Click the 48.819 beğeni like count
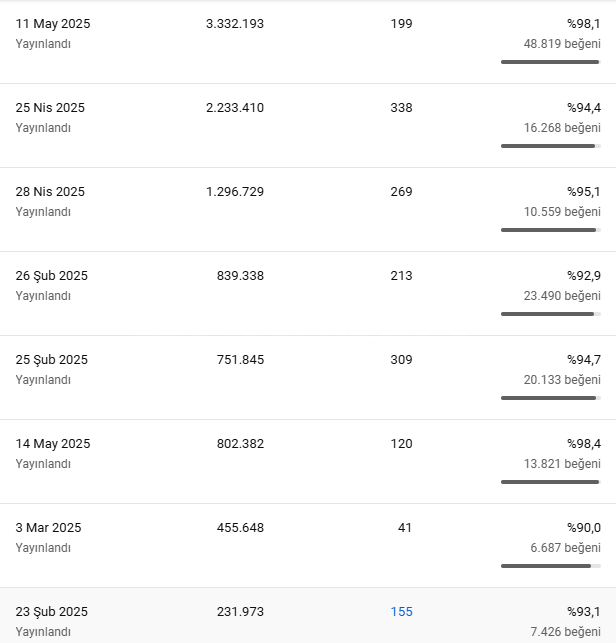Viewport: 616px width, 643px height. tap(562, 43)
